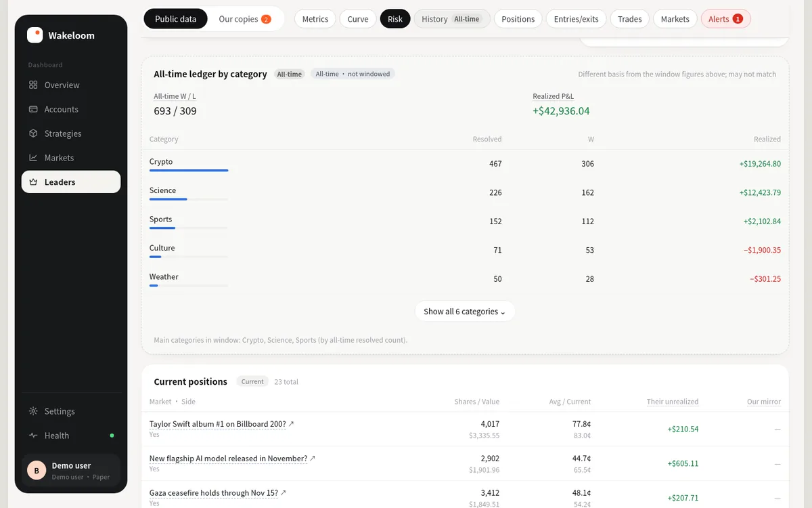The height and width of the screenshot is (508, 812).
Task: Click the Sports realized value +$2,102.84
Action: (x=762, y=221)
